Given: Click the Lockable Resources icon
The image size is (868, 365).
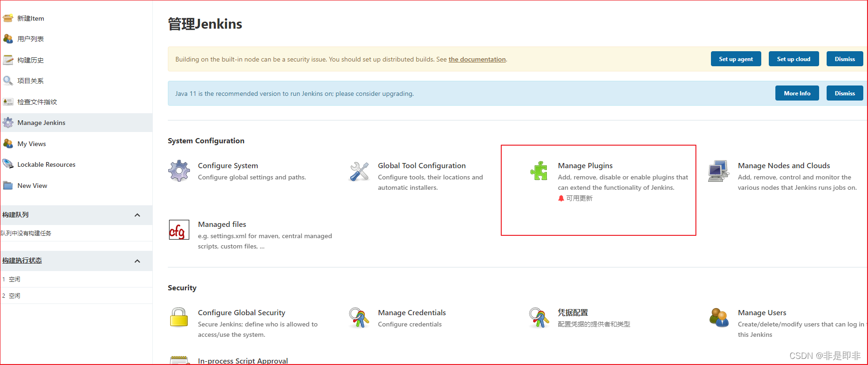Looking at the screenshot, I should point(8,164).
